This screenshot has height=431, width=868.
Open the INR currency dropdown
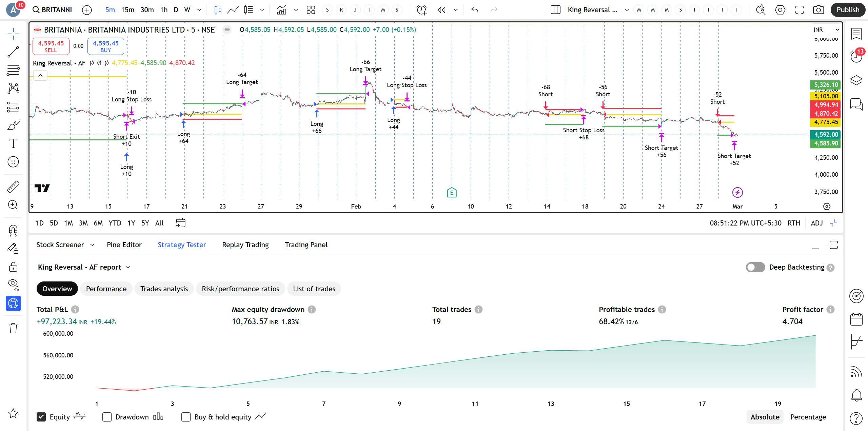[826, 30]
